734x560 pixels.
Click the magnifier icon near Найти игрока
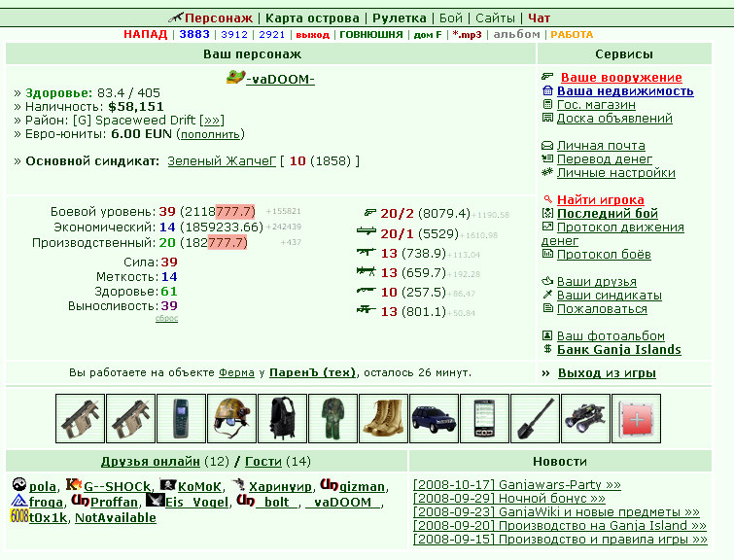(548, 199)
